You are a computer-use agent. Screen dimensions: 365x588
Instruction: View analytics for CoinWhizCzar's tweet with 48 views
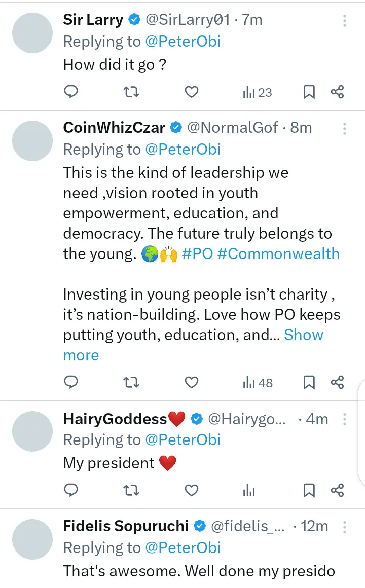pos(258,383)
